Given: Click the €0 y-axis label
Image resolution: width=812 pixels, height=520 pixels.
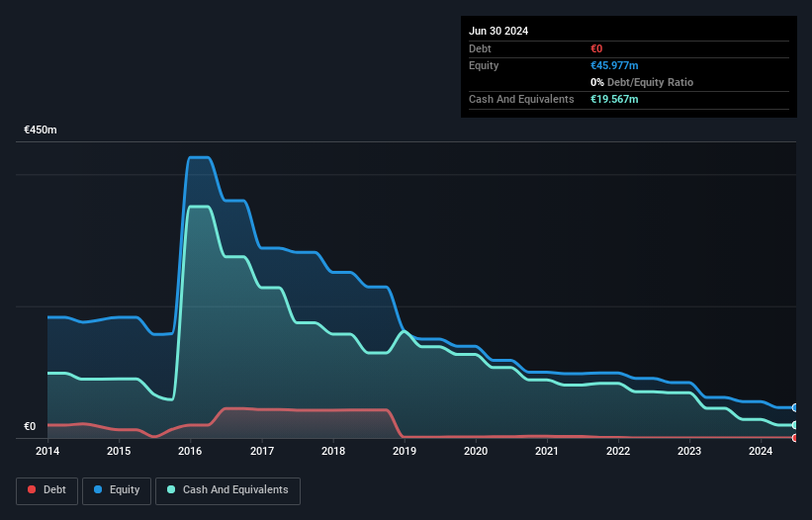Looking at the screenshot, I should 30,426.
